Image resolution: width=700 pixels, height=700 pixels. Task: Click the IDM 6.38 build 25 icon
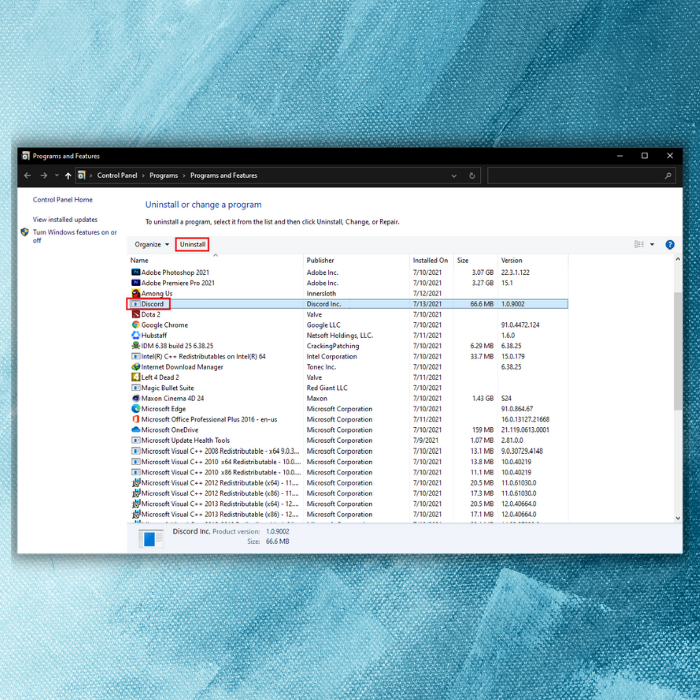click(x=136, y=346)
